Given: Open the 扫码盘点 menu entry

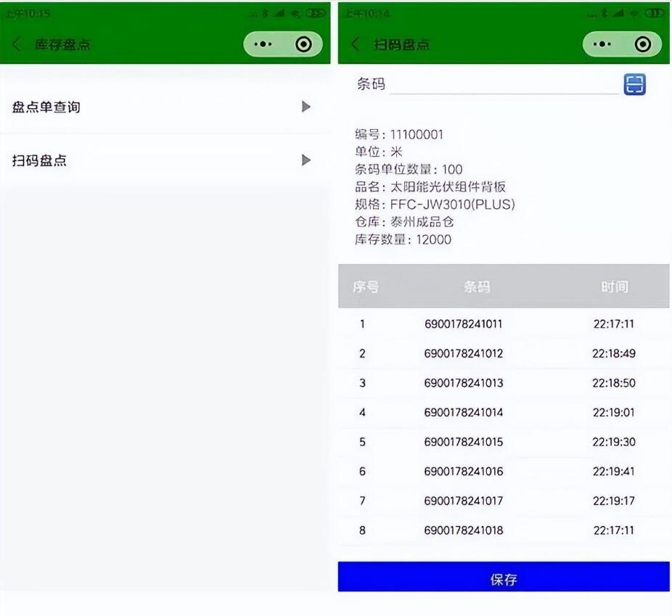Looking at the screenshot, I should pyautogui.click(x=40, y=160).
